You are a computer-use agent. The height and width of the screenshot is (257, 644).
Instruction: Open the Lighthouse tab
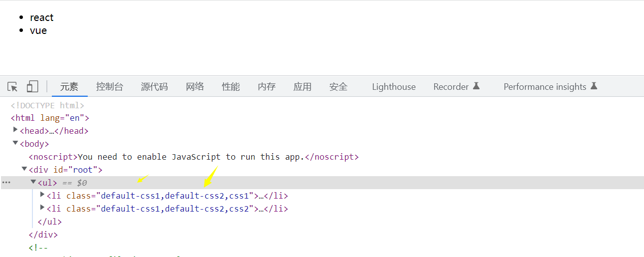coord(394,87)
